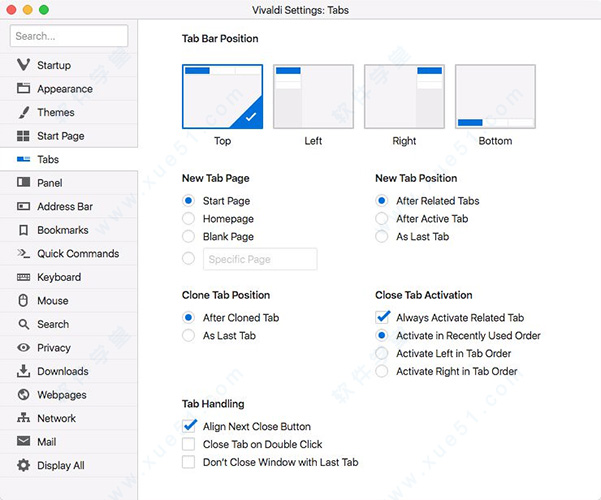Click the Tabs icon in the sidebar
The image size is (601, 500).
tap(23, 159)
